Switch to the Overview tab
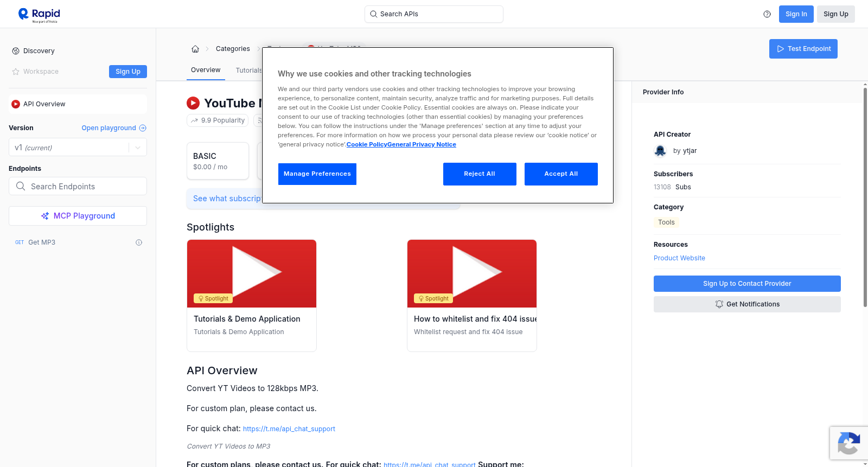 click(x=206, y=70)
